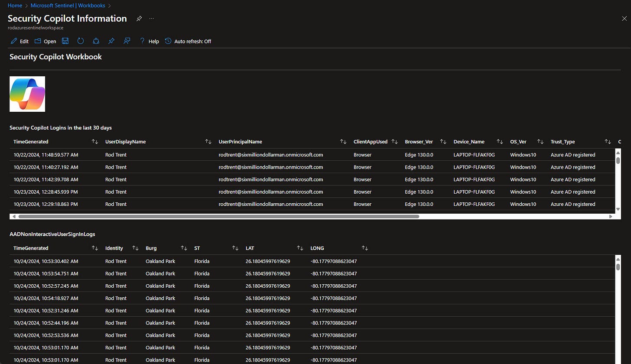The height and width of the screenshot is (364, 631).
Task: Sort by Burg column arrows
Action: 184,248
